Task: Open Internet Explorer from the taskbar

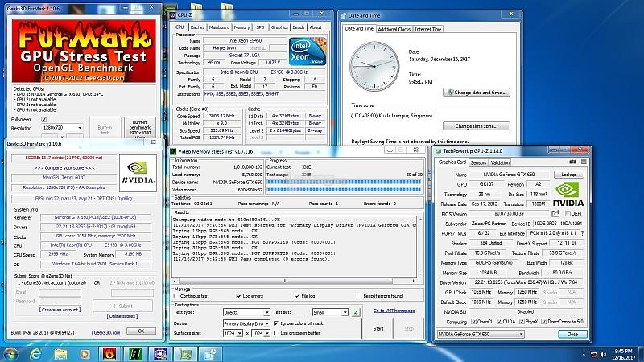Action: tap(36, 352)
